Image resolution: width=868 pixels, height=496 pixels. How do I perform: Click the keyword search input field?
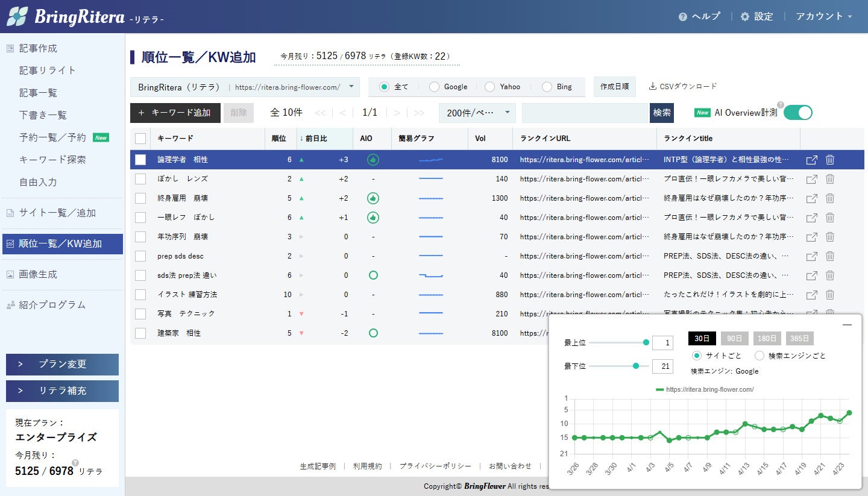(x=584, y=113)
